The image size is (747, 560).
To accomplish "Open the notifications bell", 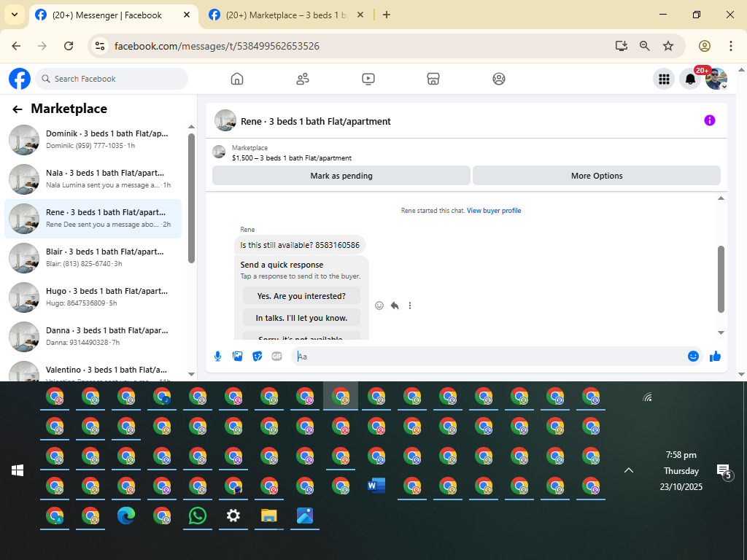I will click(x=690, y=79).
